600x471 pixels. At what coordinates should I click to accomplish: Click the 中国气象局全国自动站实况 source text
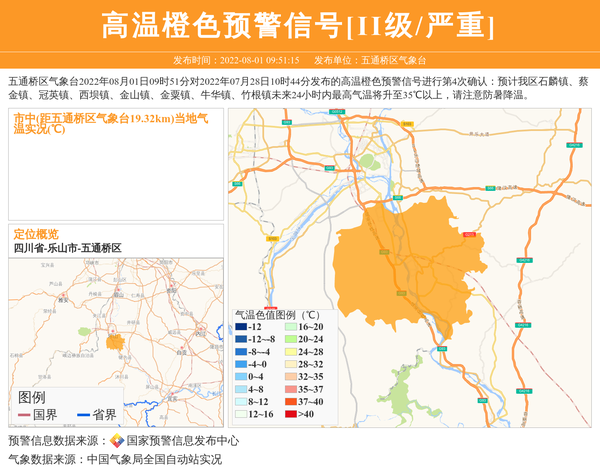pos(154,459)
